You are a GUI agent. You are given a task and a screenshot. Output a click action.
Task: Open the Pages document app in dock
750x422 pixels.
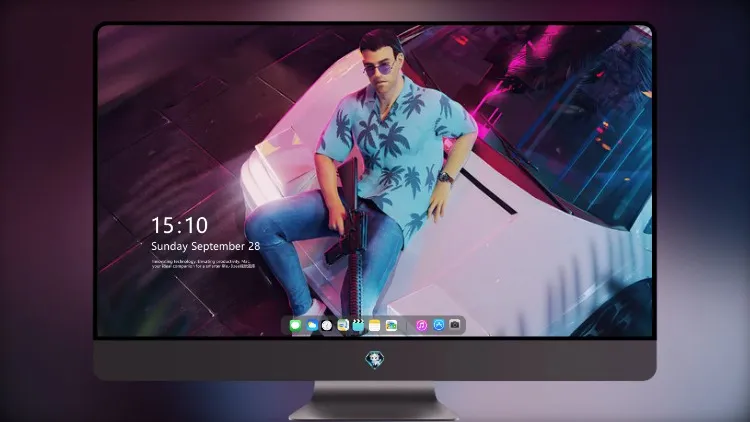(343, 326)
